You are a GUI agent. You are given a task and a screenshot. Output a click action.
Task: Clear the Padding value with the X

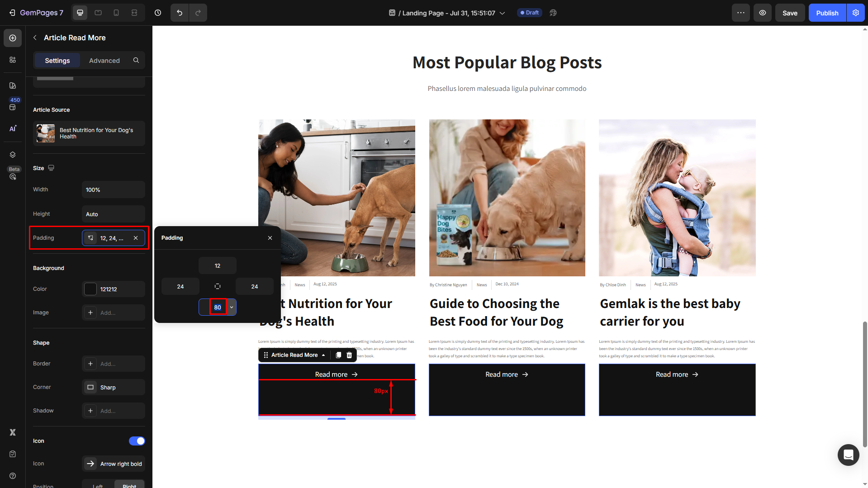[136, 238]
